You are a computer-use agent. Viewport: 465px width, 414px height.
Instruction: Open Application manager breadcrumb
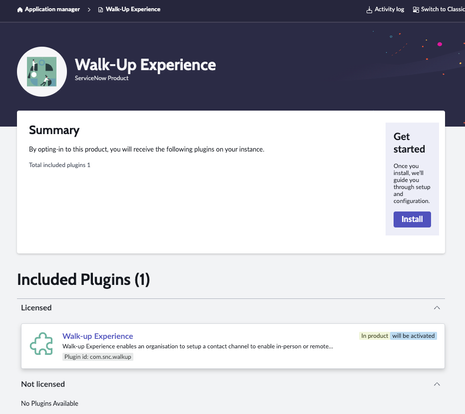click(x=52, y=9)
